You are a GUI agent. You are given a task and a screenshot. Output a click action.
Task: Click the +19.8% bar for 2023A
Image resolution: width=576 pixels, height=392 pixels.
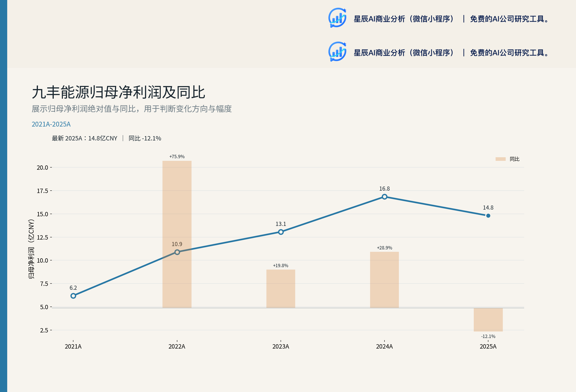281,289
